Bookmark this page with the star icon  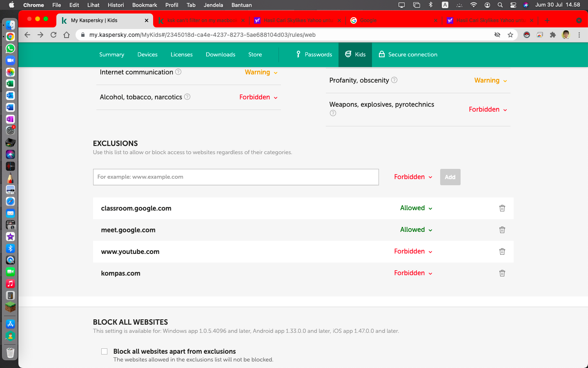[510, 35]
